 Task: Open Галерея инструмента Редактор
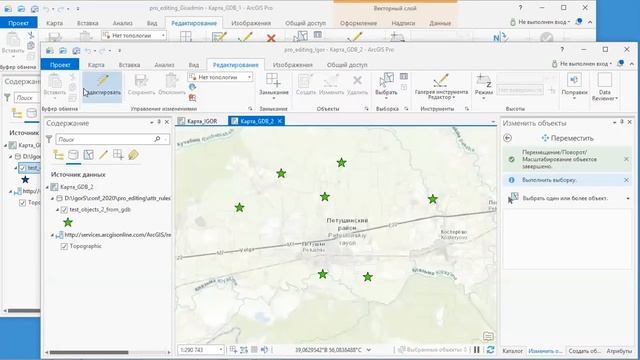[441, 86]
